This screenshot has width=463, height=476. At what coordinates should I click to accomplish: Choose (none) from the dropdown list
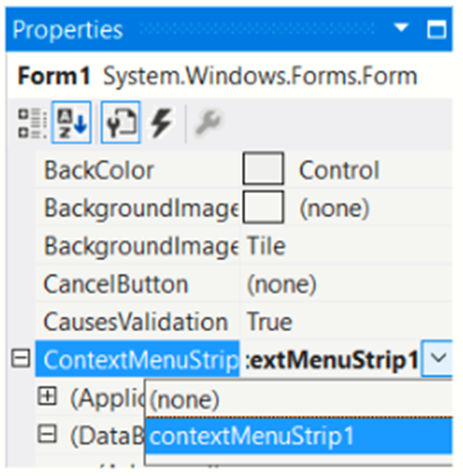click(185, 399)
